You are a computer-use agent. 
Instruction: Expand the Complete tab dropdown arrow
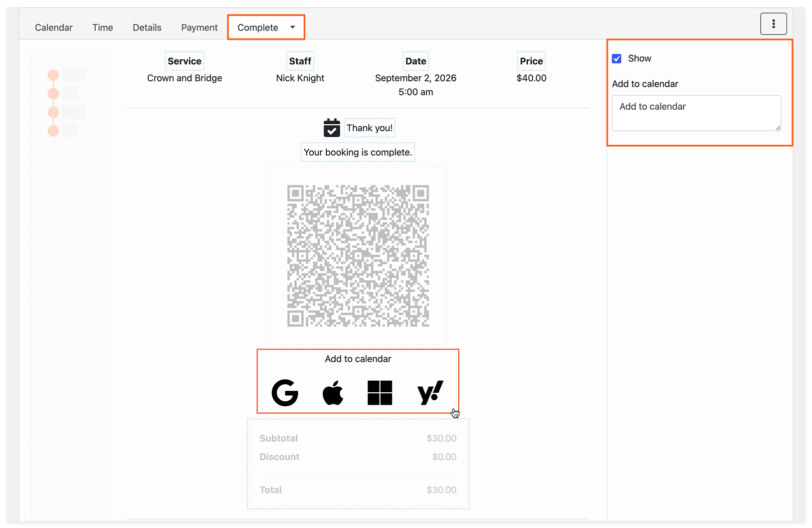[293, 27]
